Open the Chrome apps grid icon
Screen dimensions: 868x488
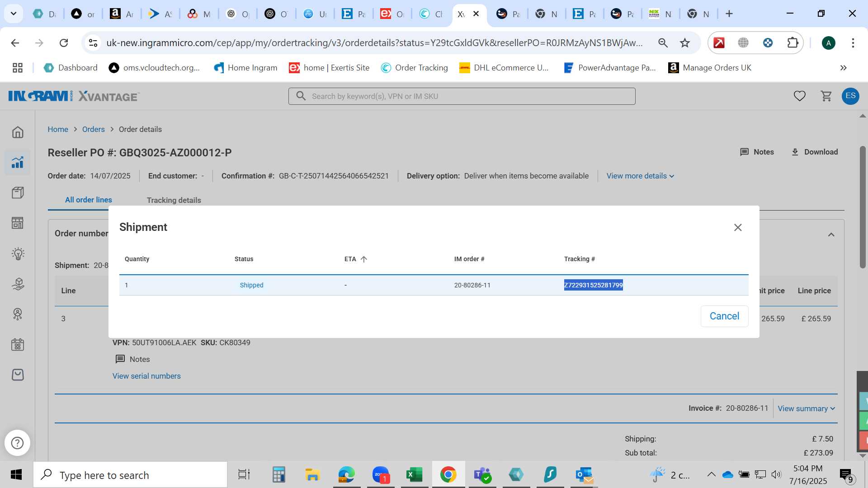coord(18,68)
